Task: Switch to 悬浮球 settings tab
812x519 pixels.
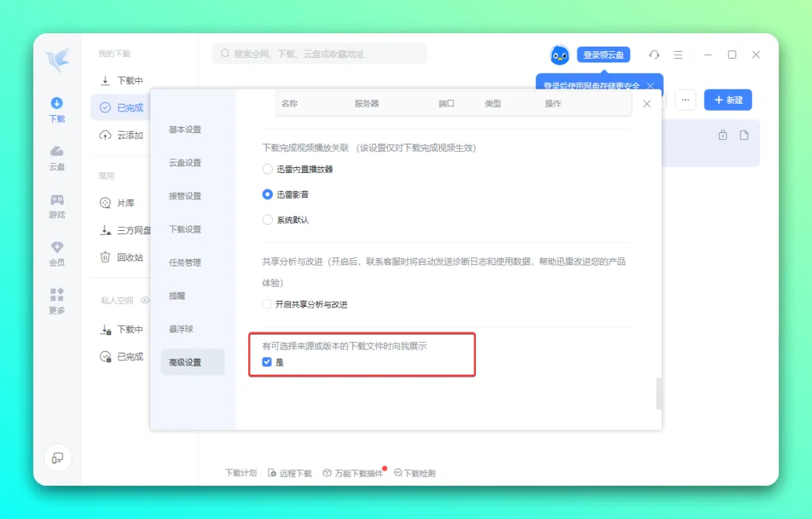Action: pyautogui.click(x=181, y=329)
